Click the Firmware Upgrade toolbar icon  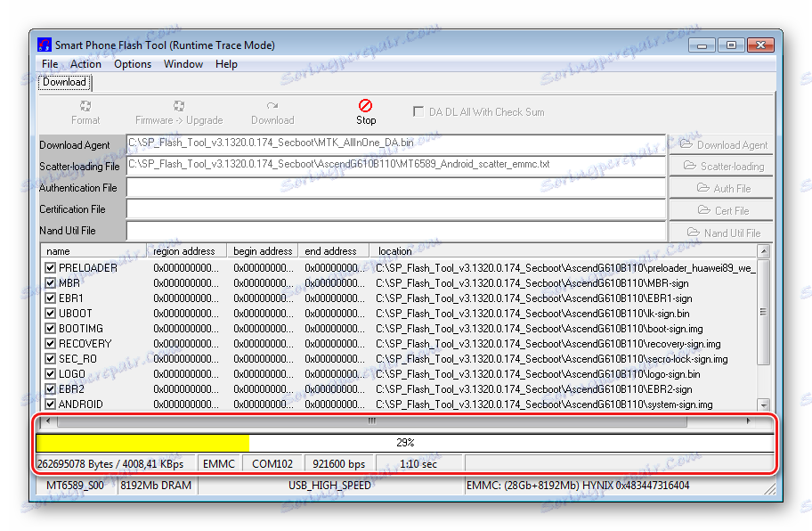[179, 106]
